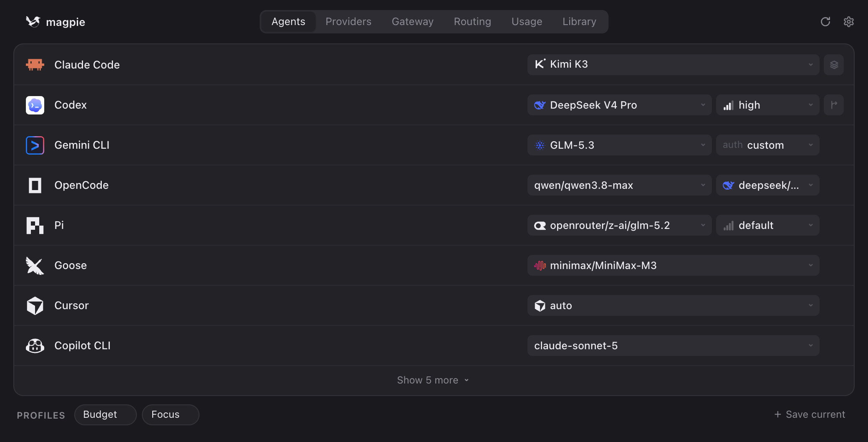Apply the Focus profile

point(171,415)
